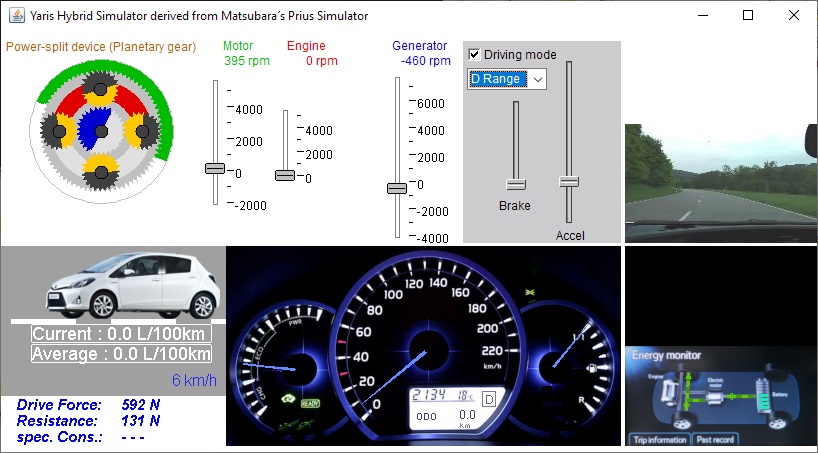The image size is (818, 453).
Task: Click the electric motor in Energy monitor
Action: point(716,397)
